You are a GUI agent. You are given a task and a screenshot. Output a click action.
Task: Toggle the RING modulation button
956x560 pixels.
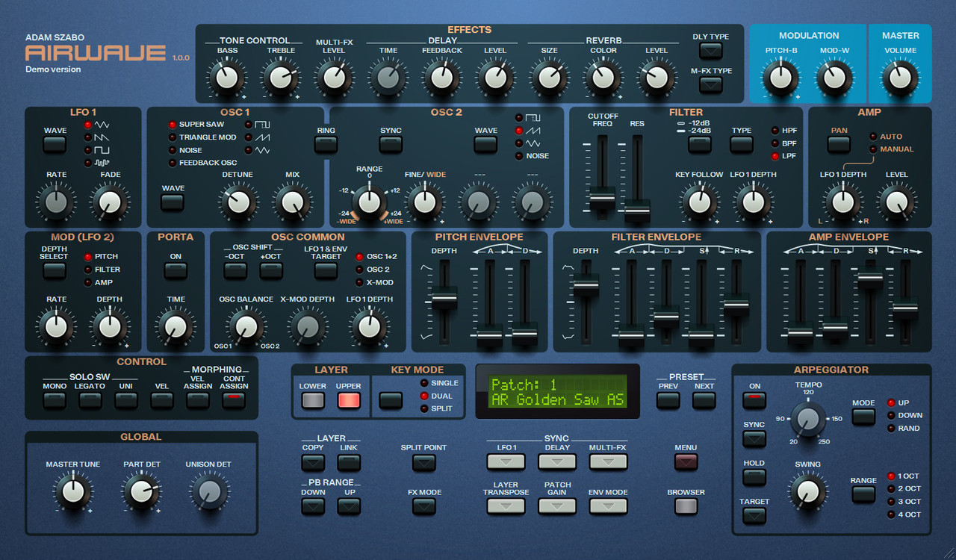pyautogui.click(x=326, y=144)
